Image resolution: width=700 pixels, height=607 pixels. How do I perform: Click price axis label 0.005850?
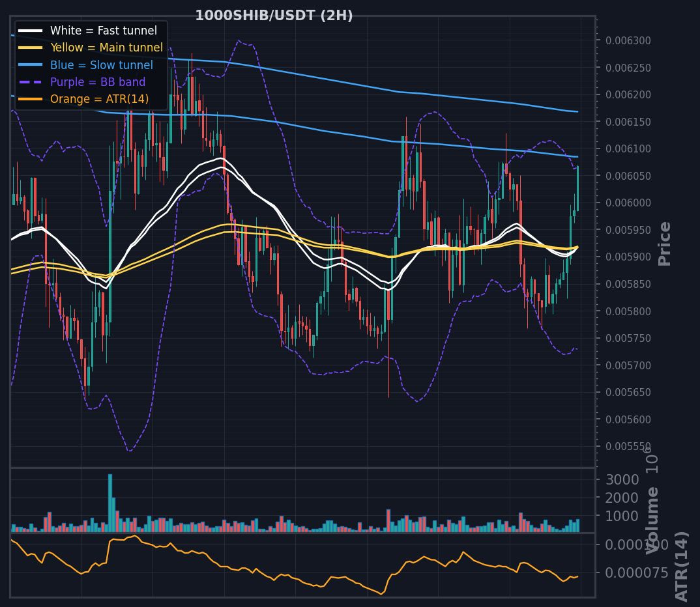point(628,284)
